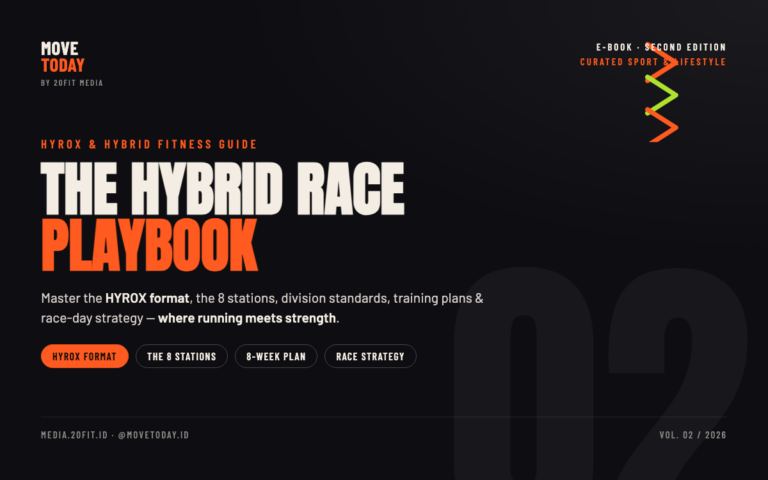Choose the RACE STRATEGY pill
Viewport: 768px width, 480px height.
click(x=370, y=356)
